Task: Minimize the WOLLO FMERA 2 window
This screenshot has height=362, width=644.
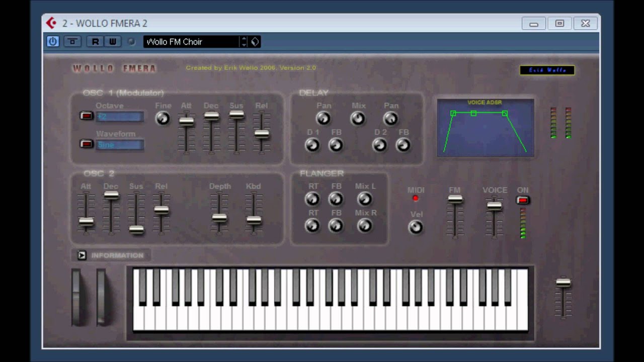Action: tap(534, 24)
